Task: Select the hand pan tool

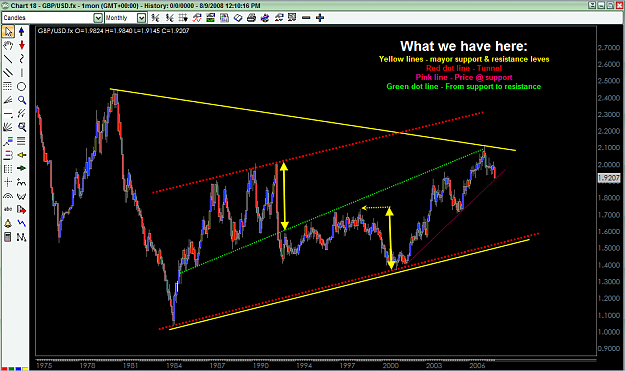Action: tap(8, 45)
